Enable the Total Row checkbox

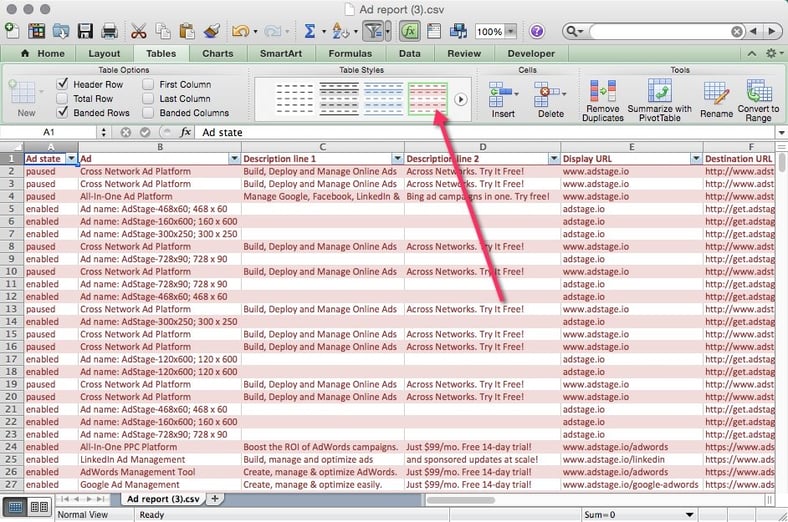[x=62, y=98]
